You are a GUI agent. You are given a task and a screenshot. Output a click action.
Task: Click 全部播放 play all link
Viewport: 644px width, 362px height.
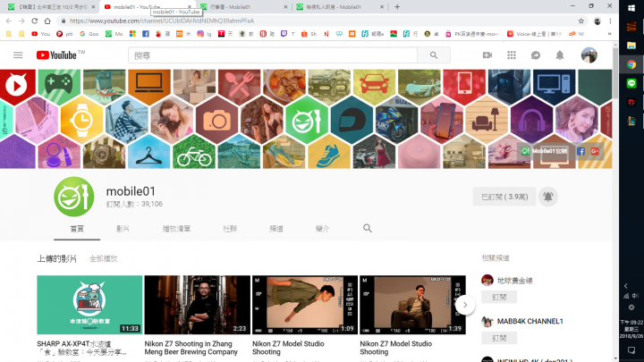[104, 258]
